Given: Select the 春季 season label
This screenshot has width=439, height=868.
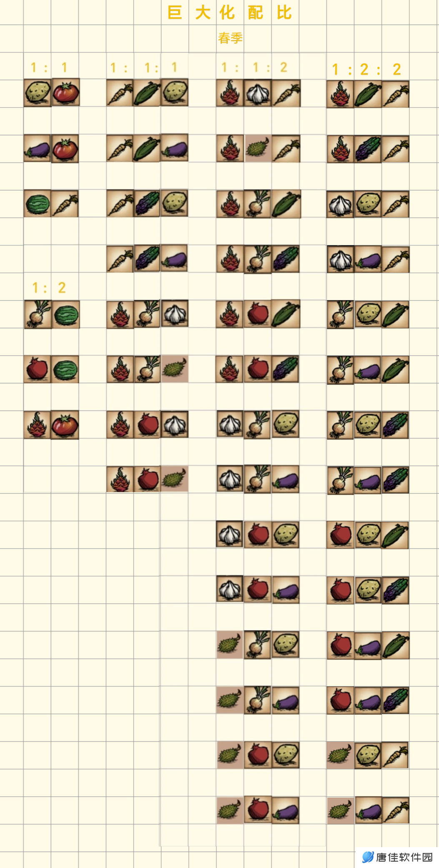Looking at the screenshot, I should tap(230, 38).
